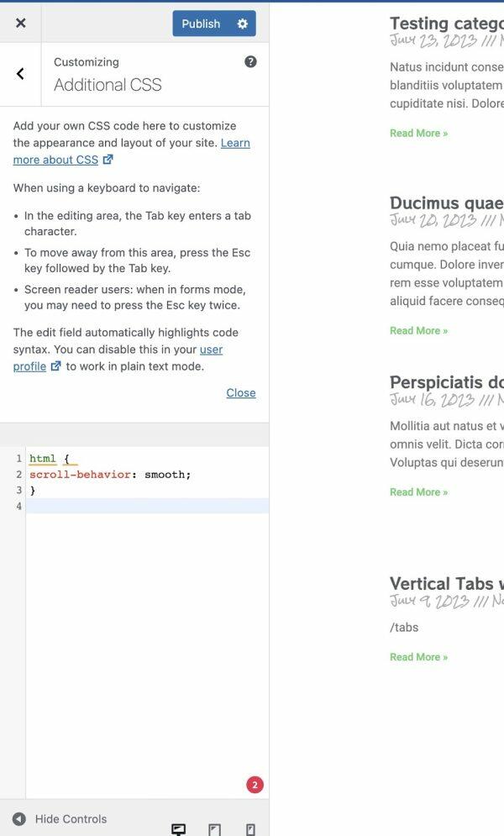The width and height of the screenshot is (504, 836).
Task: Click the Publish button
Action: [x=201, y=24]
